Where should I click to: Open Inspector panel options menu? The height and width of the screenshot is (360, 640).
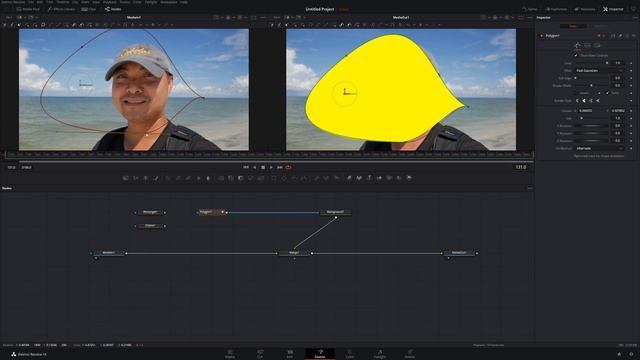(x=635, y=18)
